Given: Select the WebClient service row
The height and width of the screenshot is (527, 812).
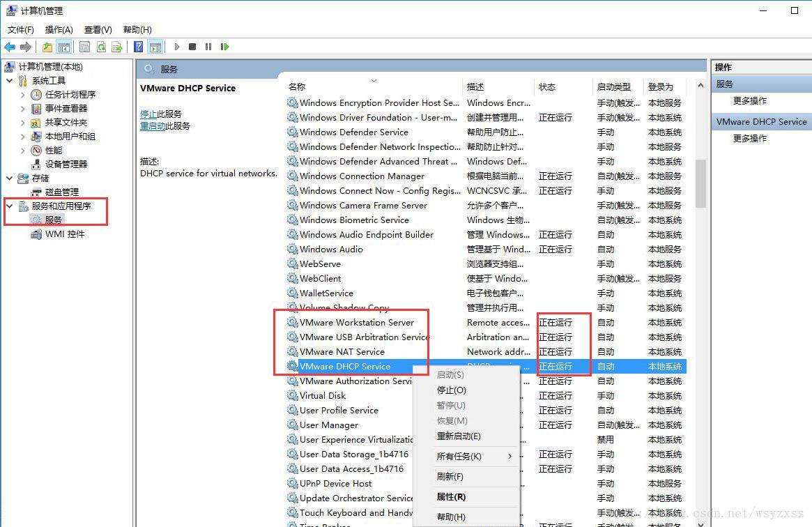Looking at the screenshot, I should click(486, 279).
